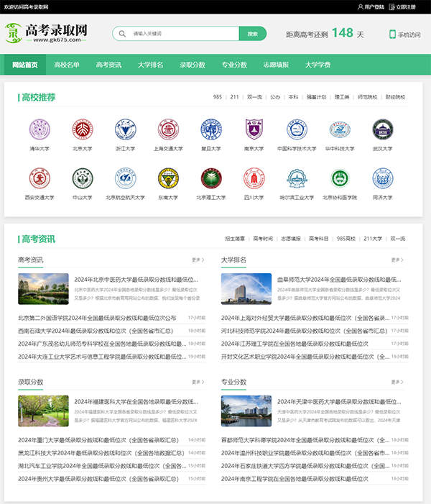Filter recommended schools by 财经院校
Image resolution: width=431 pixels, height=504 pixels.
tap(395, 97)
